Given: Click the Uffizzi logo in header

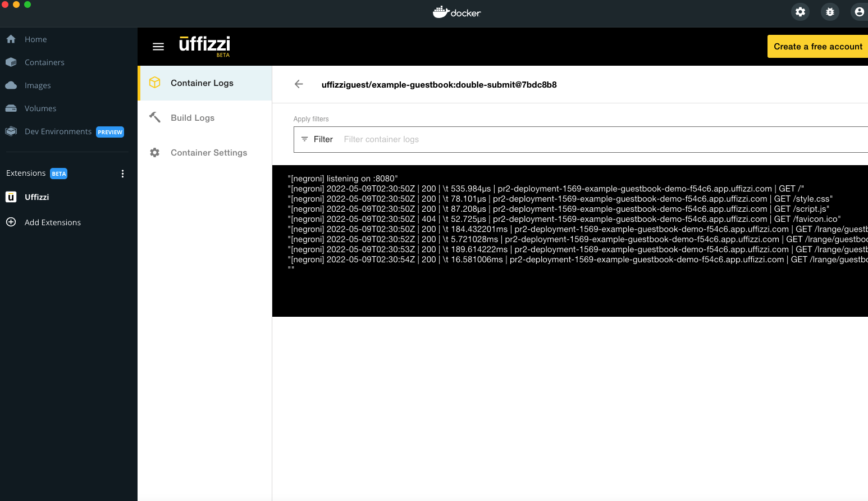Looking at the screenshot, I should [204, 45].
